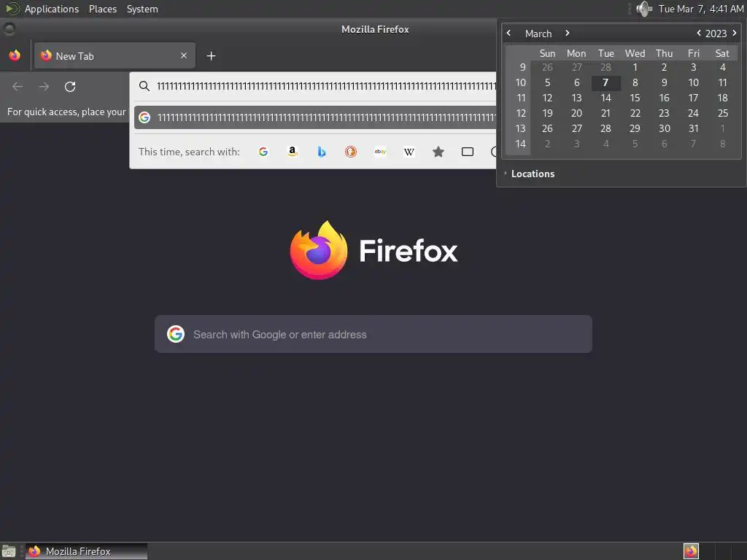This screenshot has width=747, height=560.
Task: Click the reload page button
Action: [x=70, y=87]
